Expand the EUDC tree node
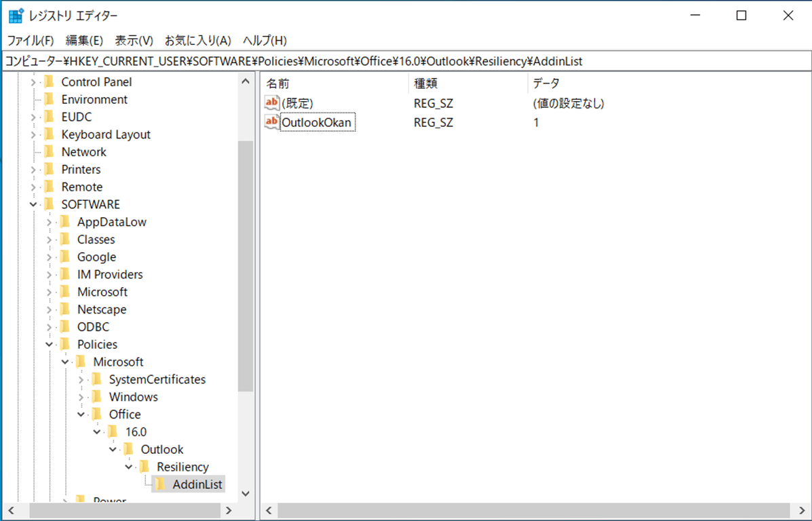The image size is (812, 521). [x=33, y=117]
